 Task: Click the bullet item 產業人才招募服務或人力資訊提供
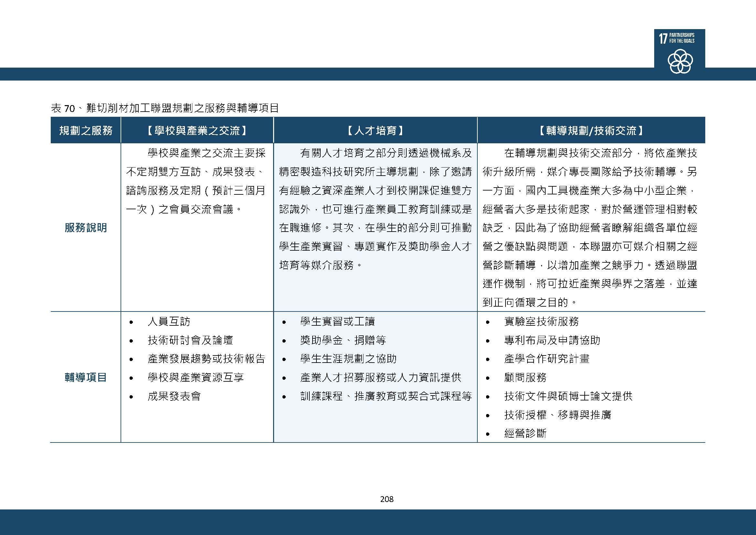point(381,377)
